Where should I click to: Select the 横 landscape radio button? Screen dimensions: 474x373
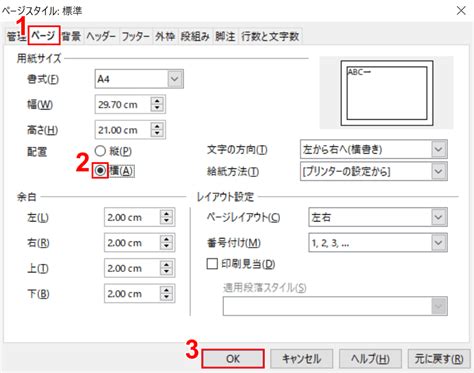point(100,171)
